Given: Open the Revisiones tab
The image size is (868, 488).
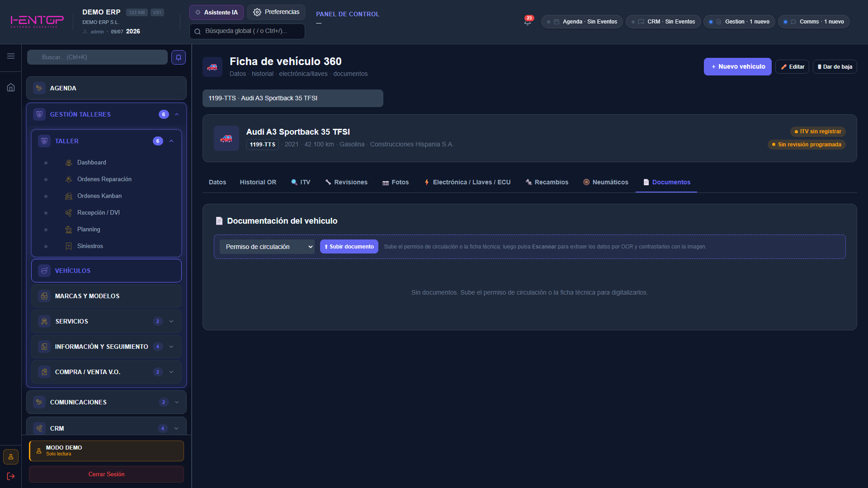Looking at the screenshot, I should tap(346, 182).
